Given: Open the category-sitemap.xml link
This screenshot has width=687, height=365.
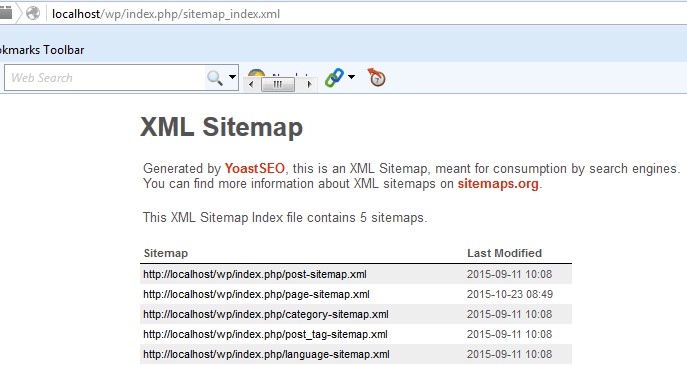Looking at the screenshot, I should (x=266, y=314).
